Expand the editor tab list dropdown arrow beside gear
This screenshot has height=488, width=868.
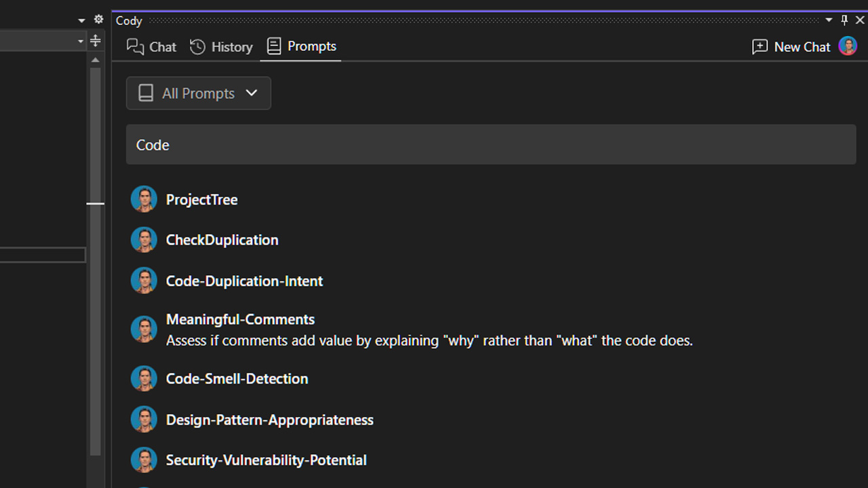[82, 20]
